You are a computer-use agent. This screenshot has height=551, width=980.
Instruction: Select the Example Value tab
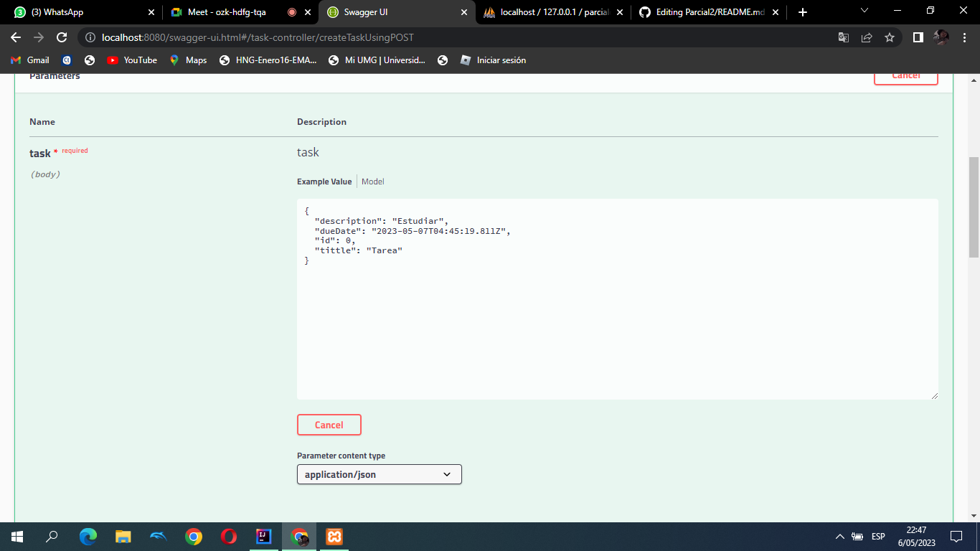324,182
